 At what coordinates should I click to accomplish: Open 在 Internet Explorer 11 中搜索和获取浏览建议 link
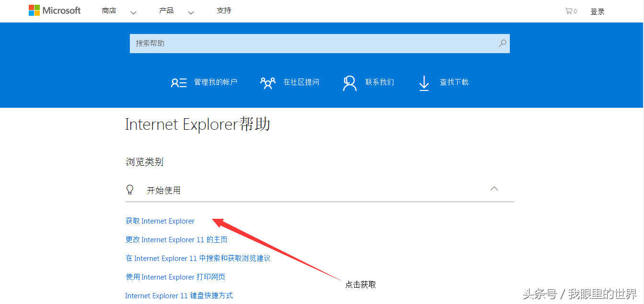(x=198, y=259)
